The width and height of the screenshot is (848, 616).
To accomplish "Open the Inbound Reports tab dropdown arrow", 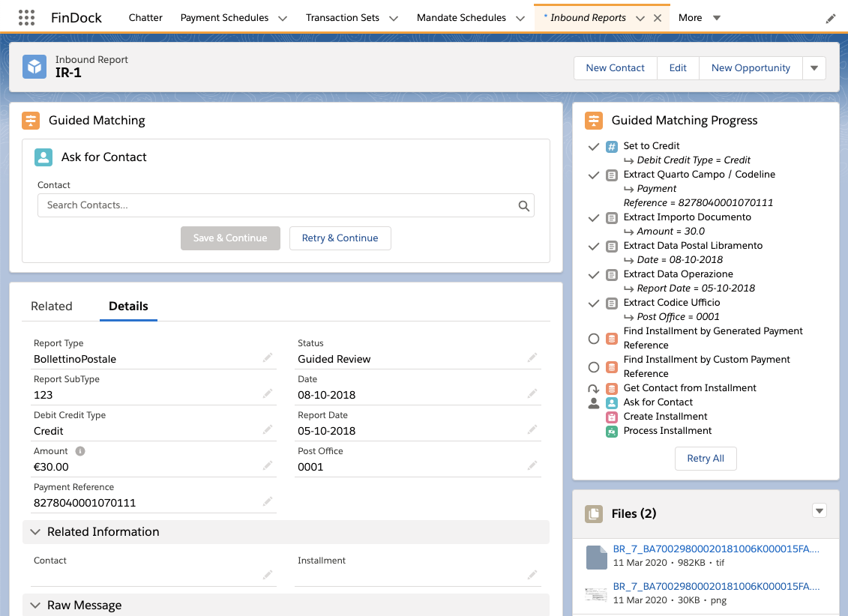I will (x=643, y=16).
